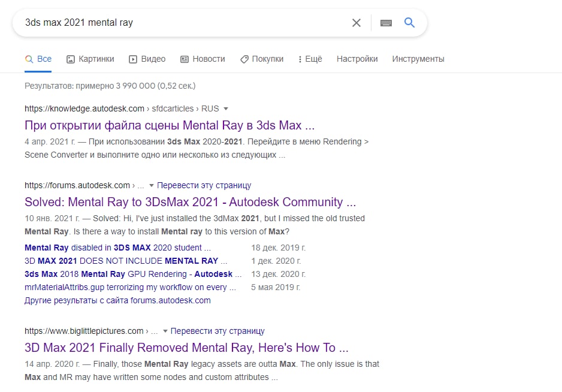Open '3D Max 2021 Finally Removed Mental Ray' result
This screenshot has height=392, width=562.
pos(186,348)
